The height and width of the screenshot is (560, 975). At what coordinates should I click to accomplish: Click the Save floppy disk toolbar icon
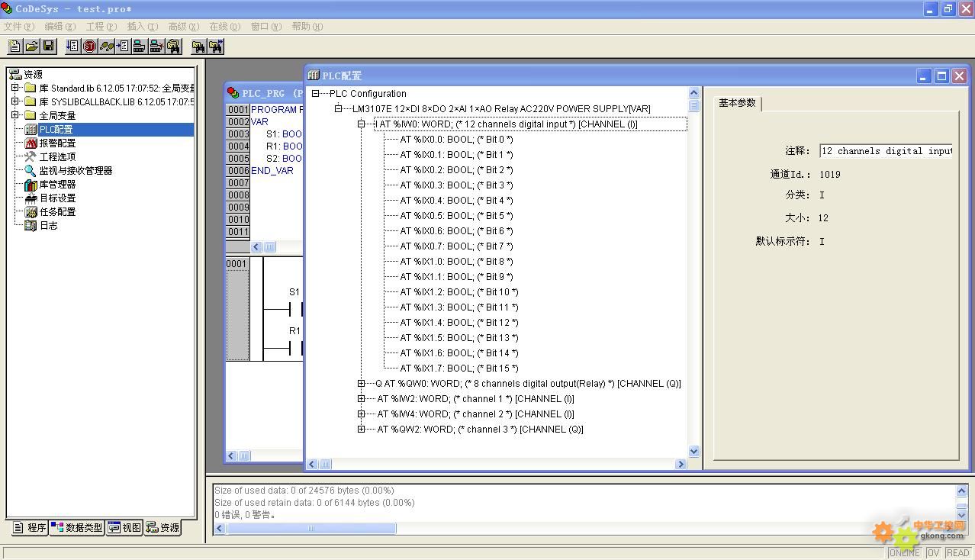[x=48, y=47]
